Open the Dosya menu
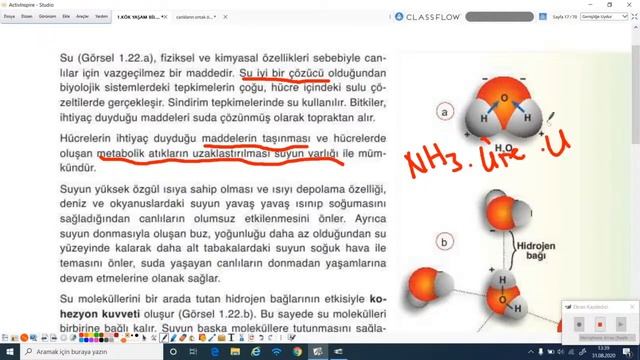640x360 pixels. [x=9, y=17]
